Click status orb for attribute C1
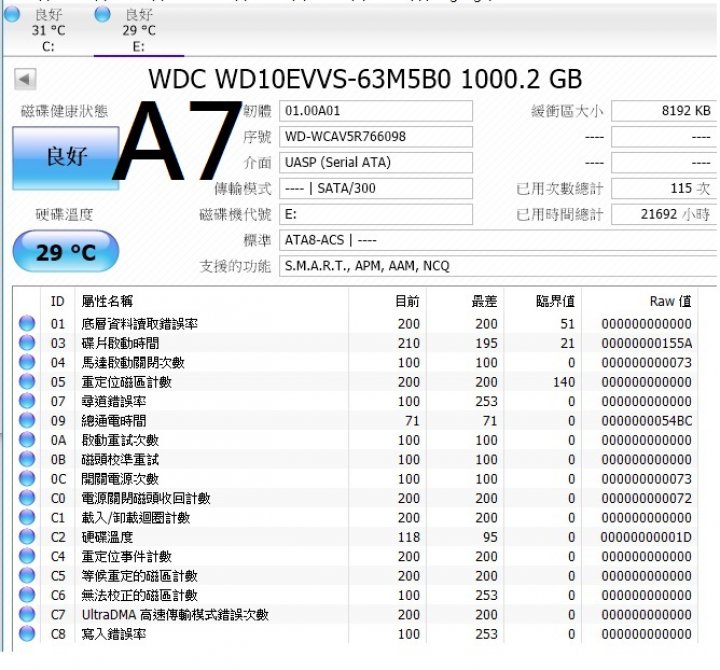 point(27,517)
